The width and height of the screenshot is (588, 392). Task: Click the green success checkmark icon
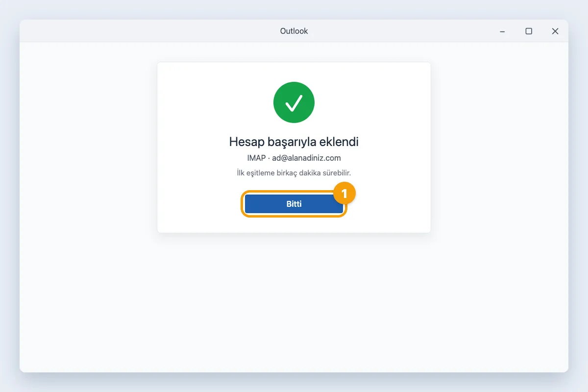pyautogui.click(x=294, y=102)
